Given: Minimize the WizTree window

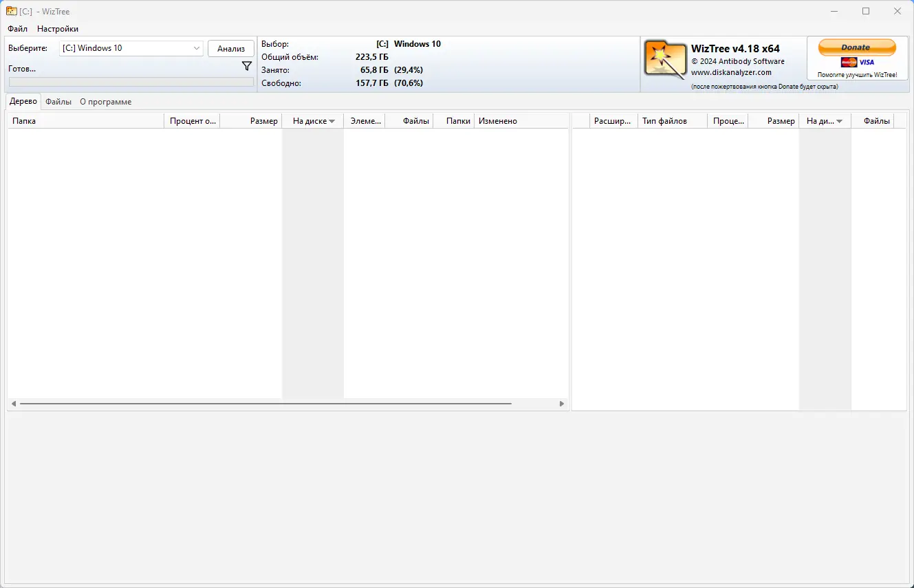Looking at the screenshot, I should [x=834, y=11].
